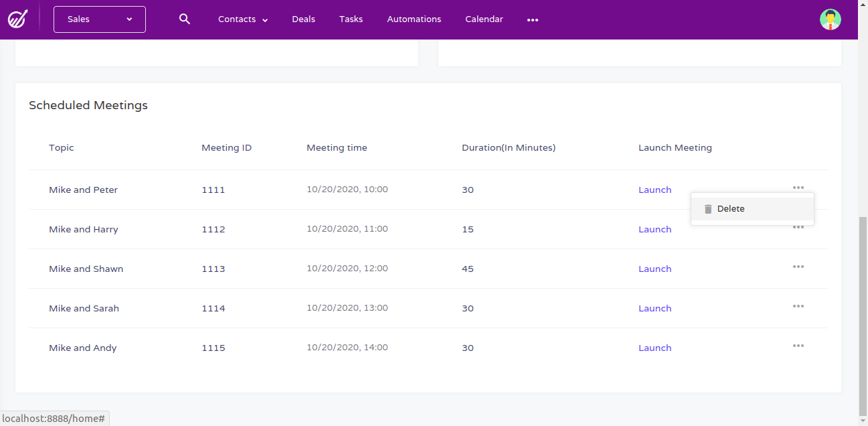Click the trash icon in the Delete menu
Image resolution: width=868 pixels, height=426 pixels.
[708, 209]
